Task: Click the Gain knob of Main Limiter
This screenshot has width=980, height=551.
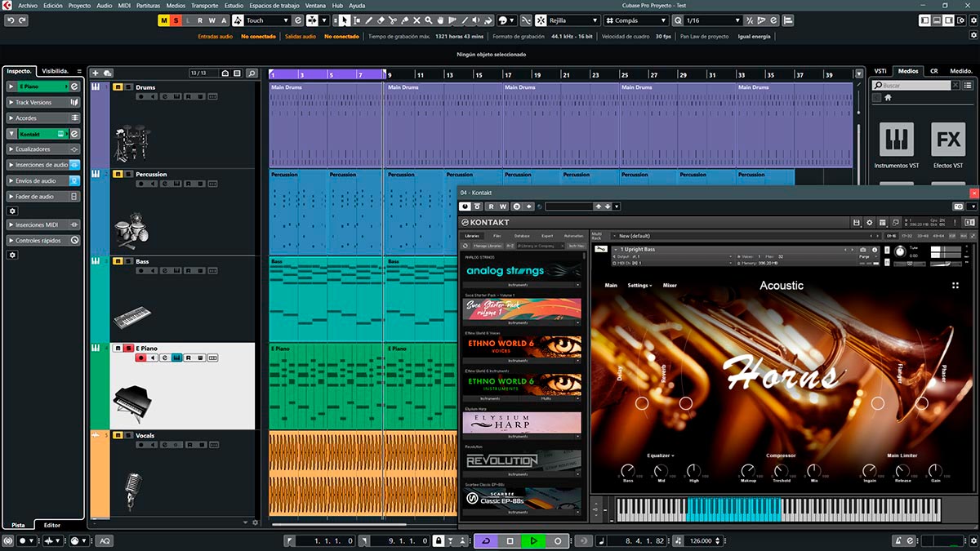Action: click(x=935, y=470)
